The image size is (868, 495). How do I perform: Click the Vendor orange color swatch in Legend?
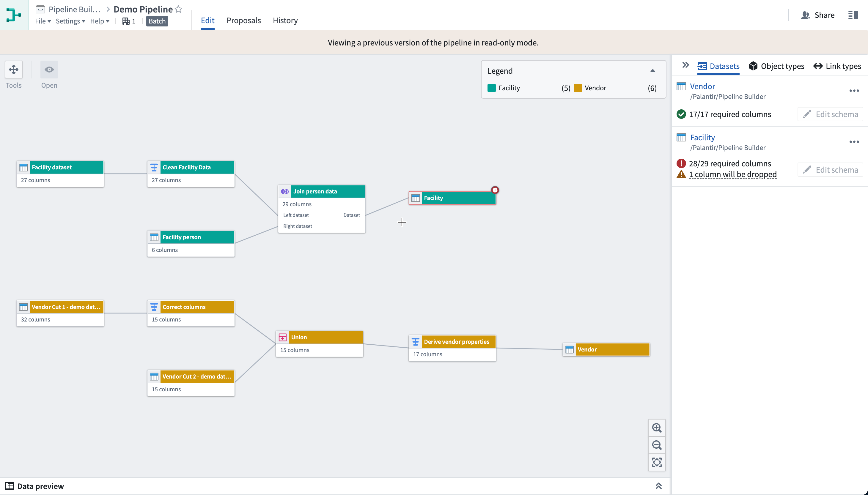tap(578, 88)
